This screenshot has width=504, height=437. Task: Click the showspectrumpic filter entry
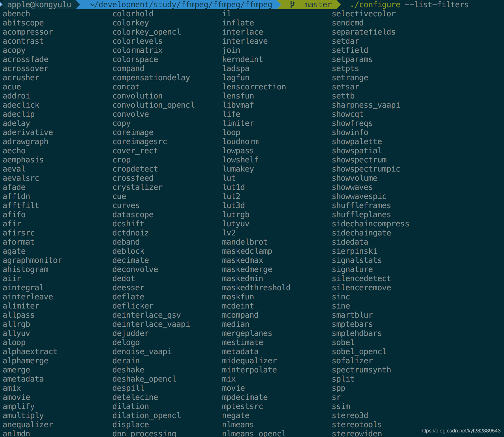366,169
